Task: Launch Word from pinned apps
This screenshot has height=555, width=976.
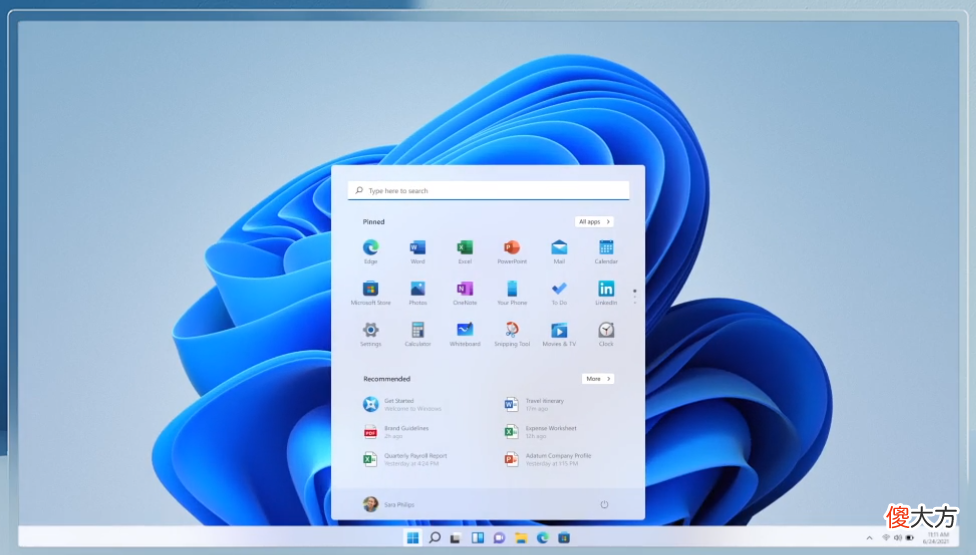Action: (x=418, y=251)
